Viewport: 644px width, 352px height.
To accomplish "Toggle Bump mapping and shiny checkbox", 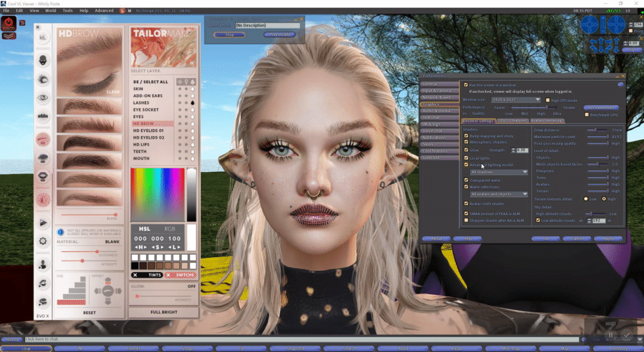I will click(466, 135).
